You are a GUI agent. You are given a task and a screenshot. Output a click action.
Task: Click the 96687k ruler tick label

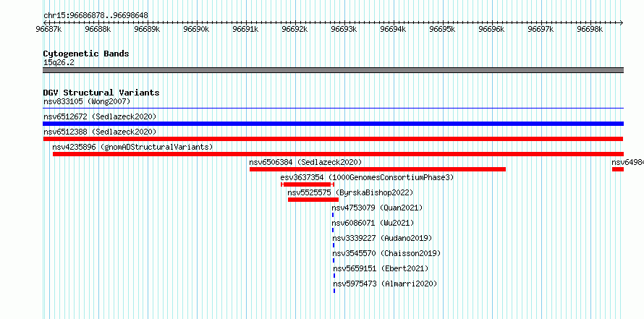point(49,29)
